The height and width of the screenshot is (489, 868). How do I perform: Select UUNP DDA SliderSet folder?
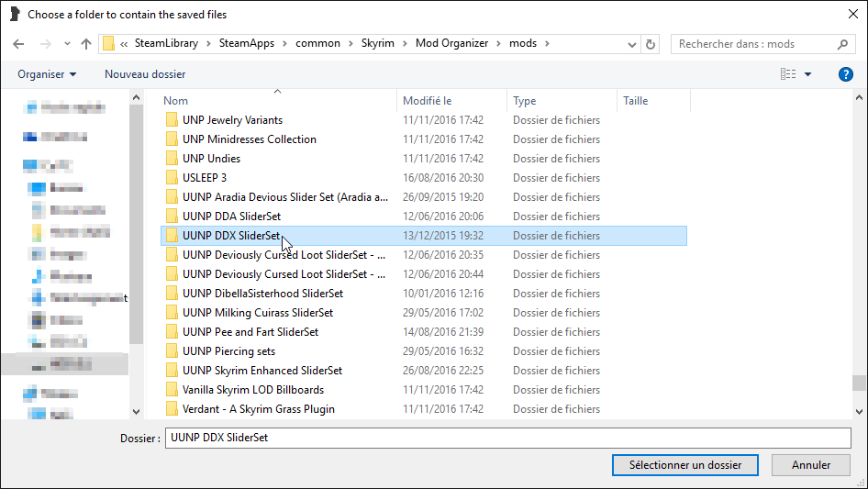pos(424,217)
